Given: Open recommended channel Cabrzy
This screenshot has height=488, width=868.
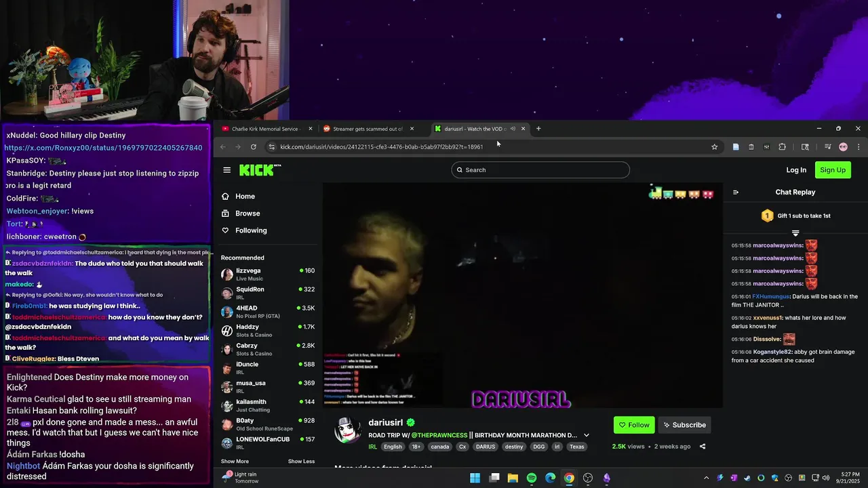Looking at the screenshot, I should [268, 349].
